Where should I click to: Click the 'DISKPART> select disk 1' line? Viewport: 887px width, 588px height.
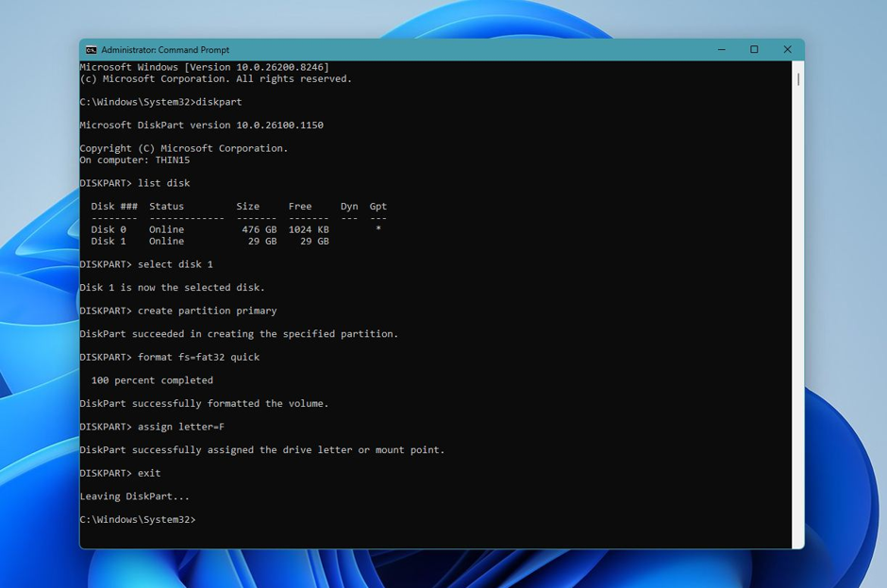[x=146, y=264]
